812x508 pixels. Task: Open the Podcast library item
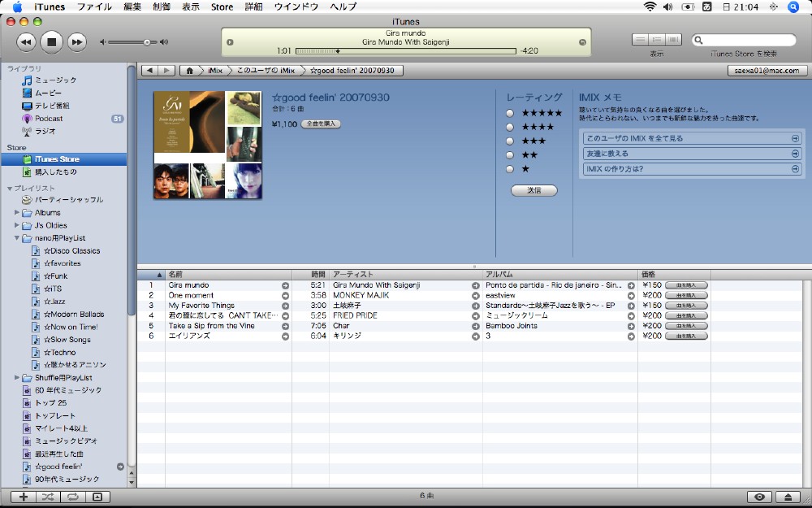(49, 119)
